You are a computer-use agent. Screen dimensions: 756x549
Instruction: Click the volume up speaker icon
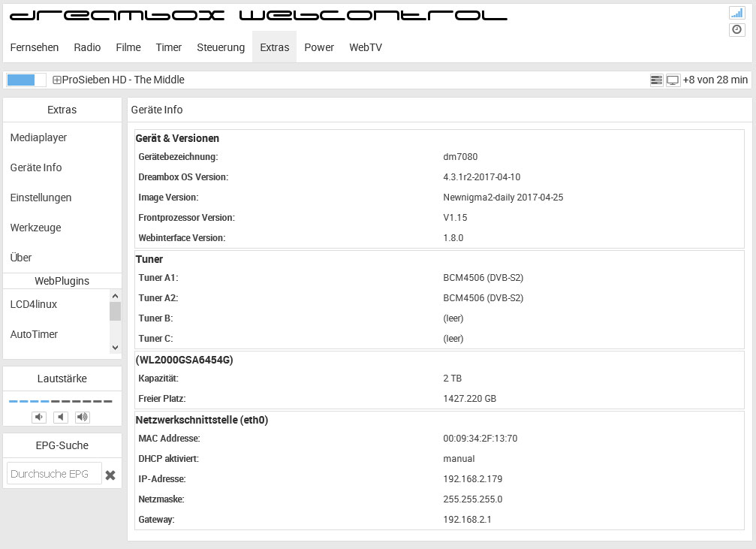(x=83, y=417)
